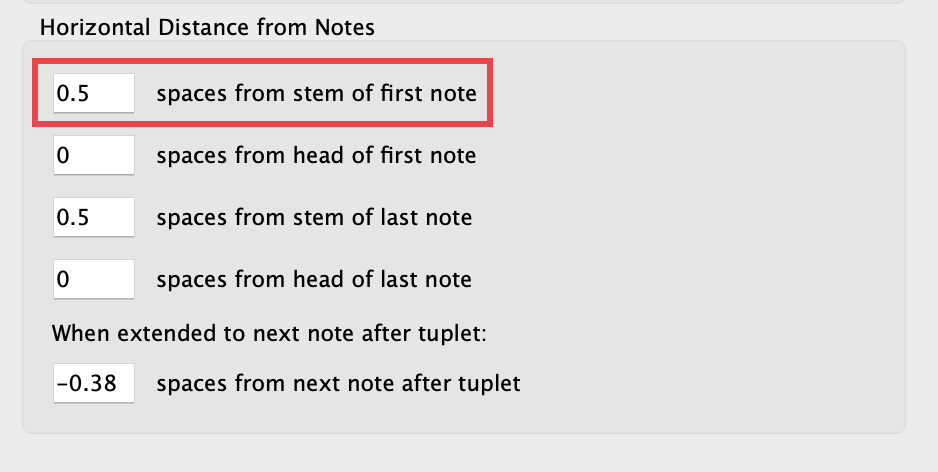Click the box showing -0.38
The height and width of the screenshot is (472, 938).
(x=93, y=383)
